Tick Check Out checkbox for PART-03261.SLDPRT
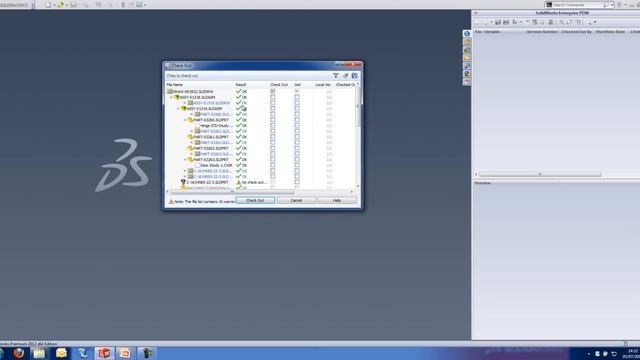The height and width of the screenshot is (360, 640). [273, 137]
